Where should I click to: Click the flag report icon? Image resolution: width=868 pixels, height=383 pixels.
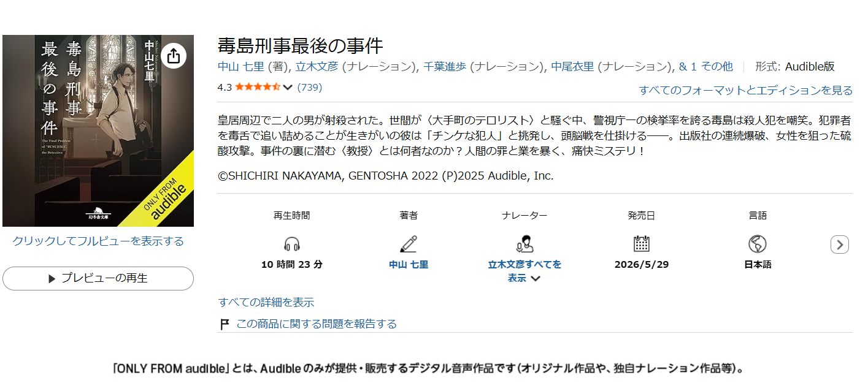225,324
